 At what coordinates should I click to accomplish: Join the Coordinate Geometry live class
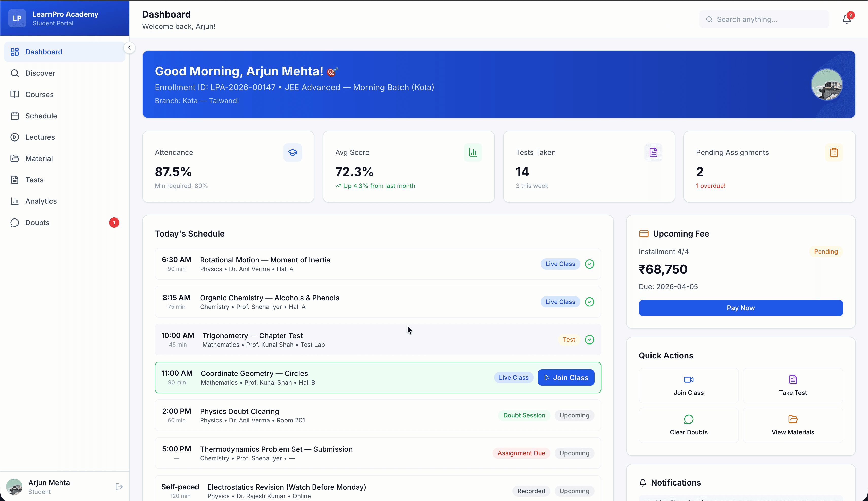[x=565, y=377]
